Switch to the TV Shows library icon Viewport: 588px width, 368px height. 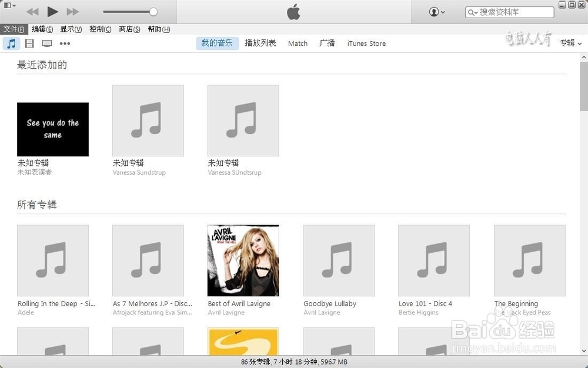47,44
